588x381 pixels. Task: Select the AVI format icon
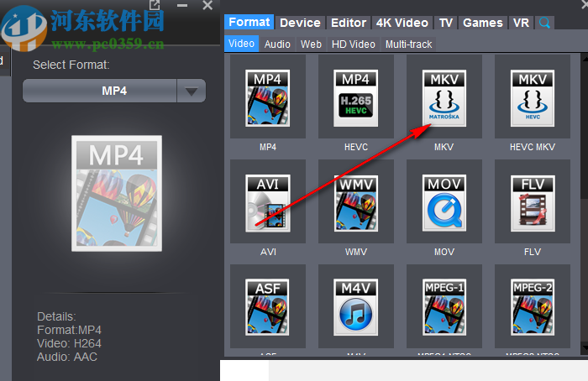[x=268, y=203]
